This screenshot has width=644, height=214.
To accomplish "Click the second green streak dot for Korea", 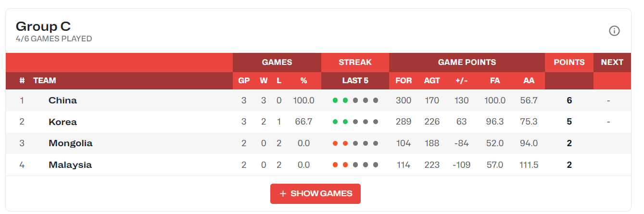I will [x=345, y=122].
